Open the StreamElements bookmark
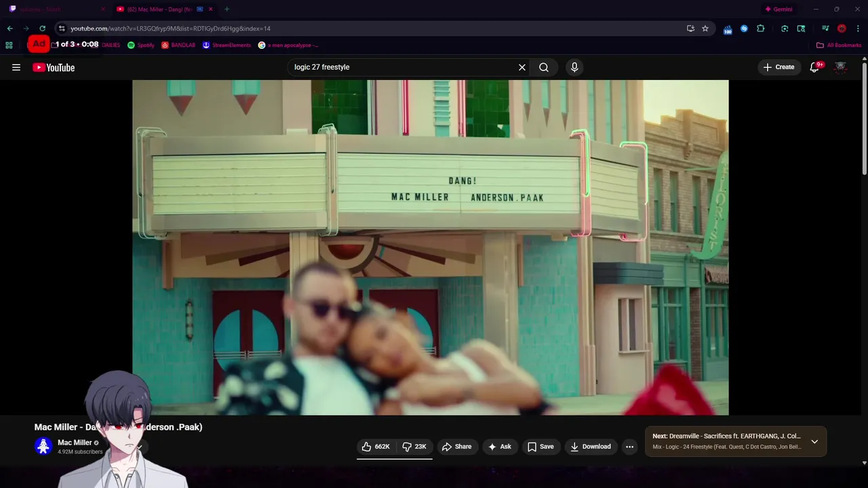 coord(226,45)
